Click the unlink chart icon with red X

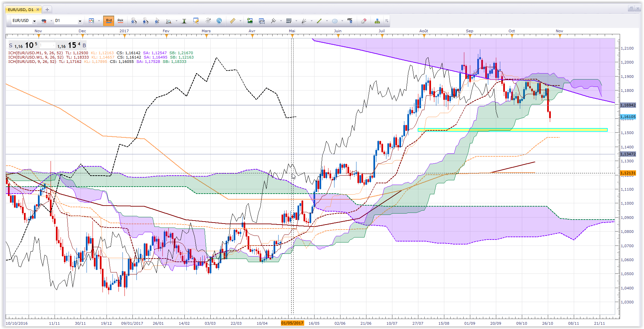[x=44, y=21]
